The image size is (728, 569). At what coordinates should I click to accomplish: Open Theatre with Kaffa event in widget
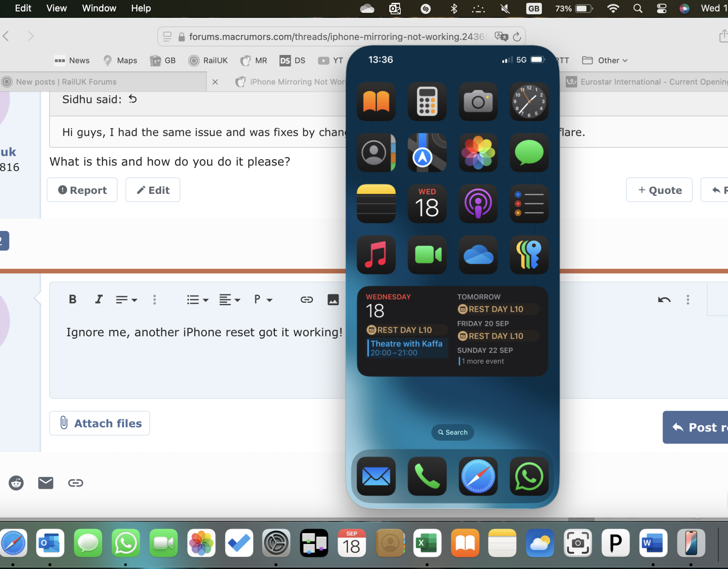point(407,348)
